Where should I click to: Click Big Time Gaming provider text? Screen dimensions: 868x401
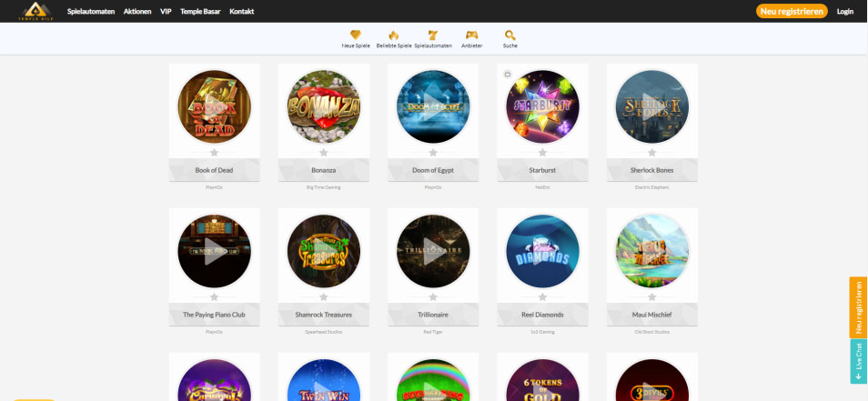[324, 187]
